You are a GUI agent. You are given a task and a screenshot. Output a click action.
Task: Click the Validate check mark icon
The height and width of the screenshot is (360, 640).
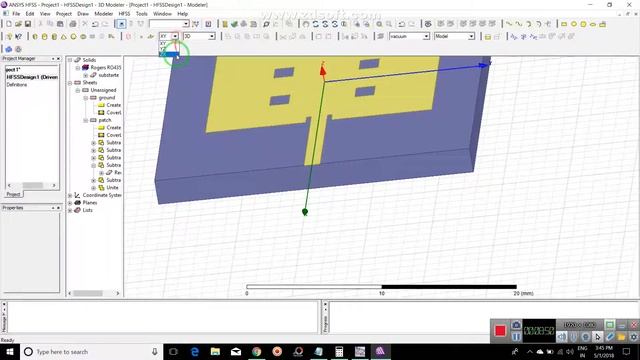(234, 24)
